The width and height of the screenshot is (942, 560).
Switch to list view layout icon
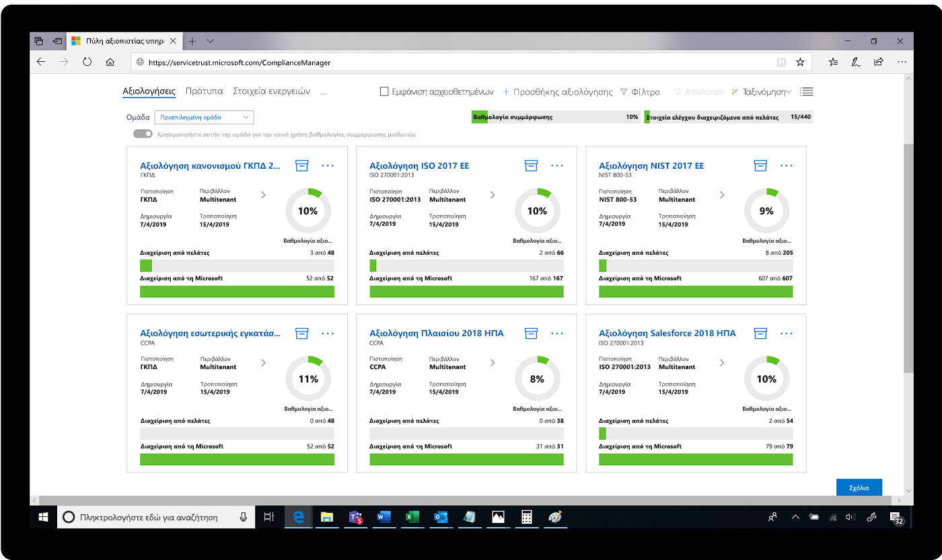807,91
